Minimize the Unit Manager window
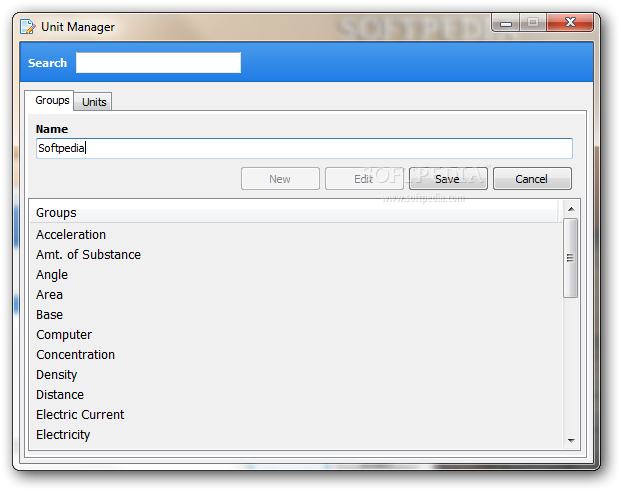This screenshot has height=491, width=621. point(505,23)
